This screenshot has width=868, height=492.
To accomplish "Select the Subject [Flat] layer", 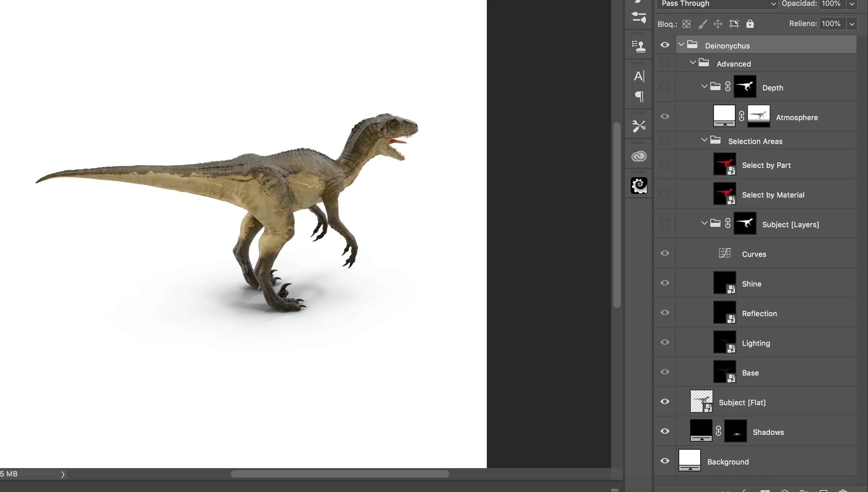I will pyautogui.click(x=742, y=402).
